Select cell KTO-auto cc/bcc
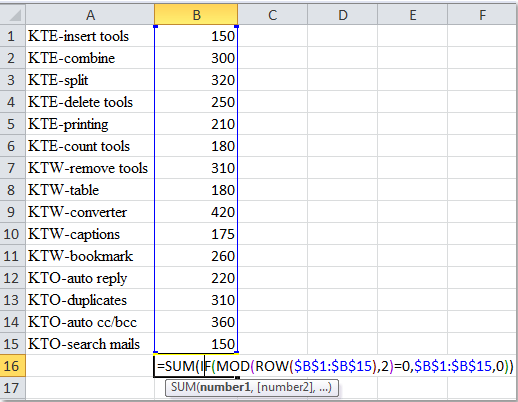Screen dimensions: 518x402 [x=90, y=322]
